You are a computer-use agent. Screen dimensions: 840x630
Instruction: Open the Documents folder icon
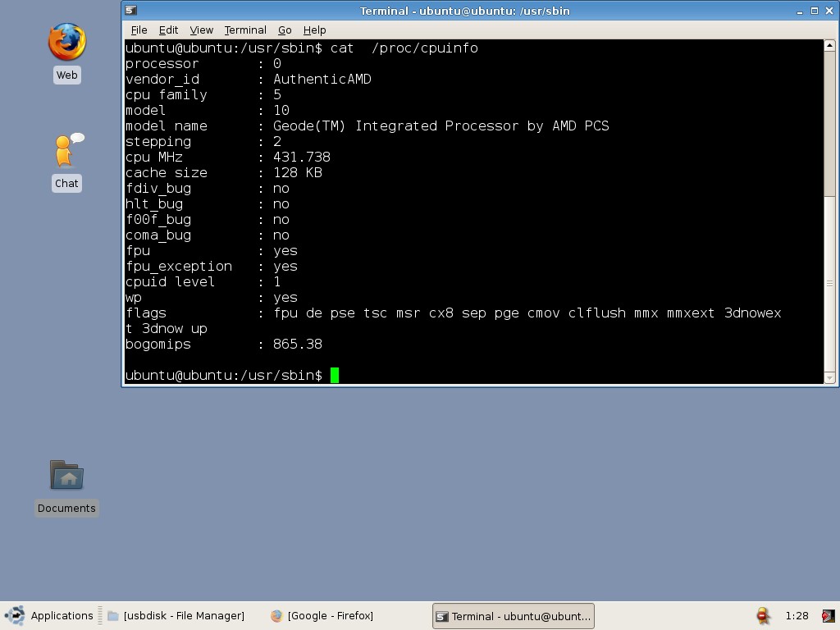(x=66, y=476)
